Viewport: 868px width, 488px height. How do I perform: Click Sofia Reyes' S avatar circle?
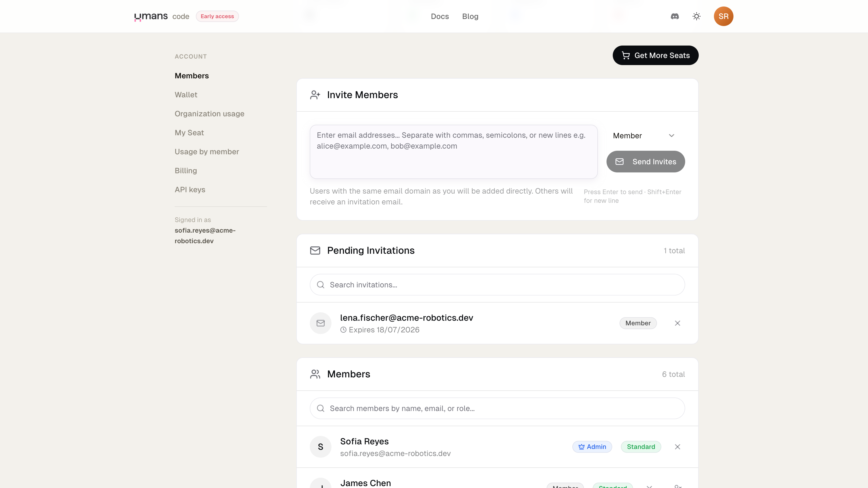coord(320,447)
